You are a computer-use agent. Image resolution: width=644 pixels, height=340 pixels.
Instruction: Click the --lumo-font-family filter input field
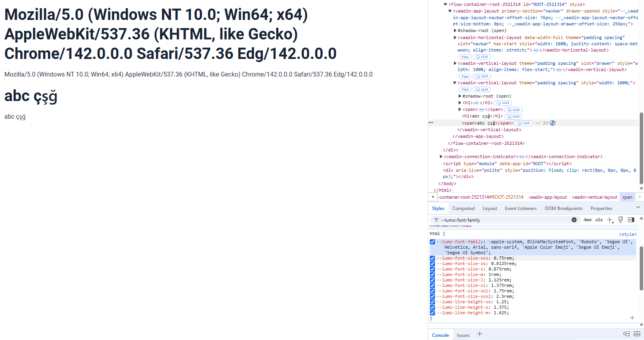[503, 220]
